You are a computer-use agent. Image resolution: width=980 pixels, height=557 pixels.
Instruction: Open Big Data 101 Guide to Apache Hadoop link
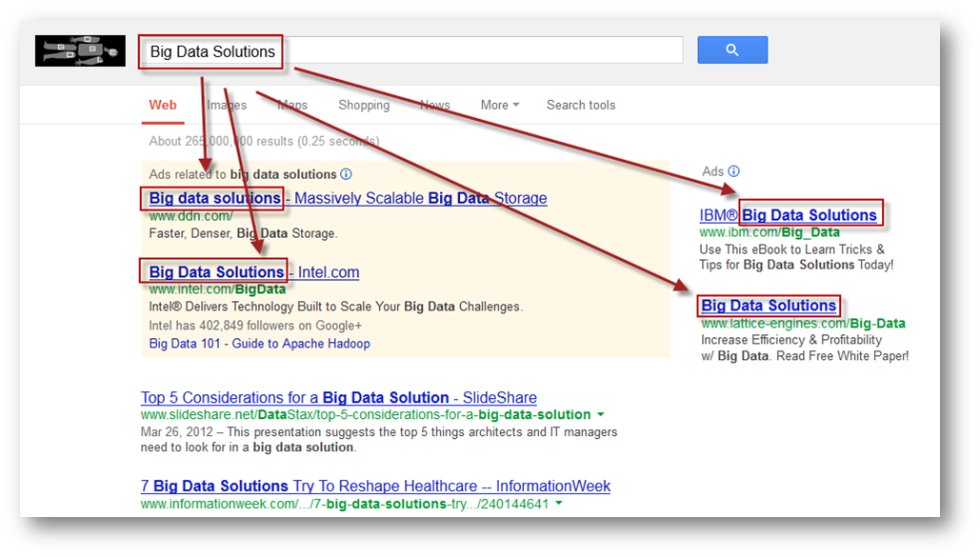259,343
